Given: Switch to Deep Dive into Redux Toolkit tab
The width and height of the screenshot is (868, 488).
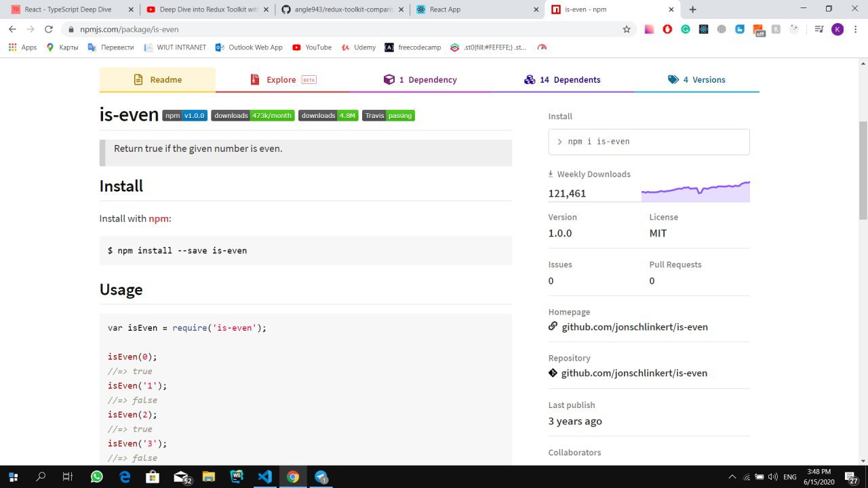Looking at the screenshot, I should tap(208, 9).
